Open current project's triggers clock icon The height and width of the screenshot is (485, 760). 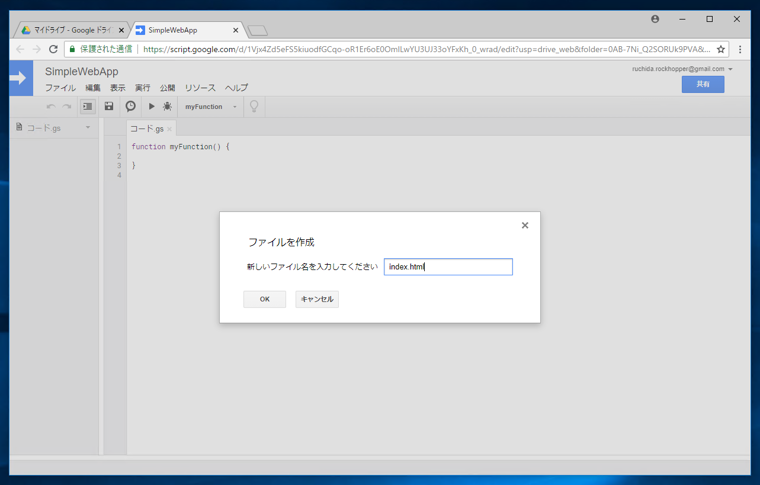(x=130, y=106)
